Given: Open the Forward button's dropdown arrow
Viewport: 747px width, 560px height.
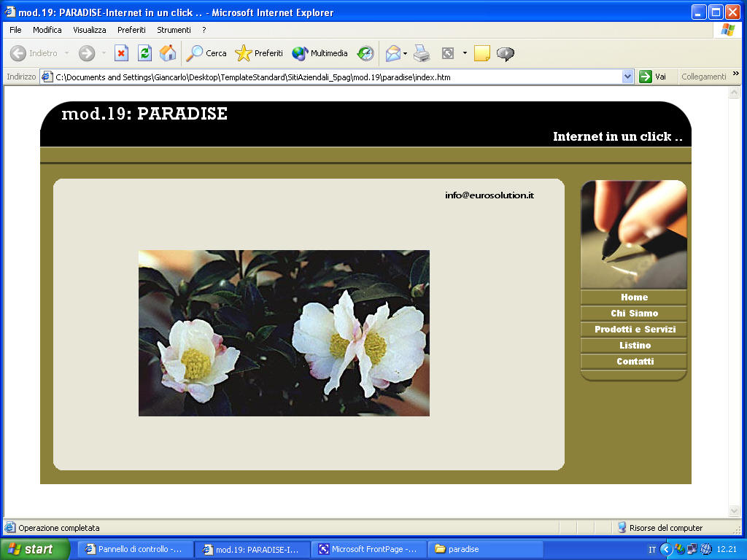Looking at the screenshot, I should pos(104,53).
